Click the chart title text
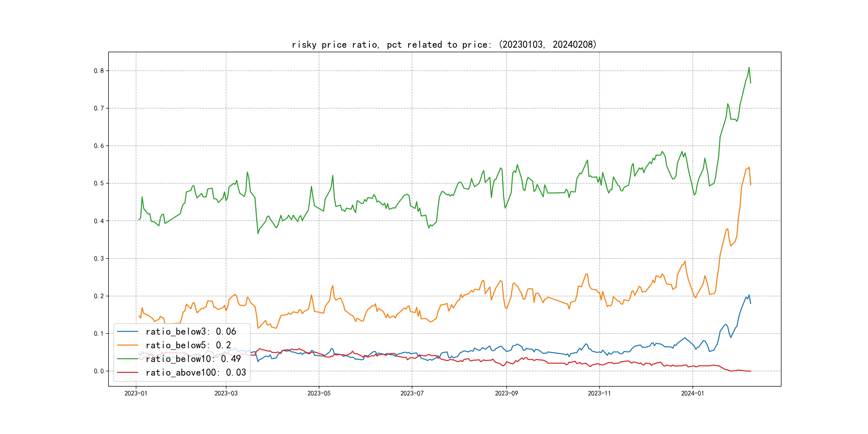Viewport: 868px width, 434px height. pyautogui.click(x=444, y=44)
